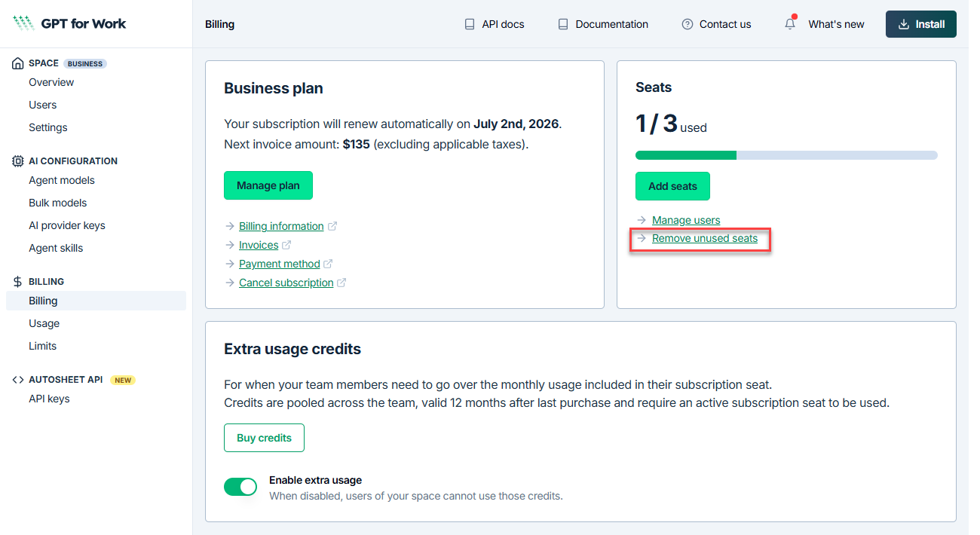Open Users in the sidebar
This screenshot has height=535, width=980.
[x=43, y=105]
